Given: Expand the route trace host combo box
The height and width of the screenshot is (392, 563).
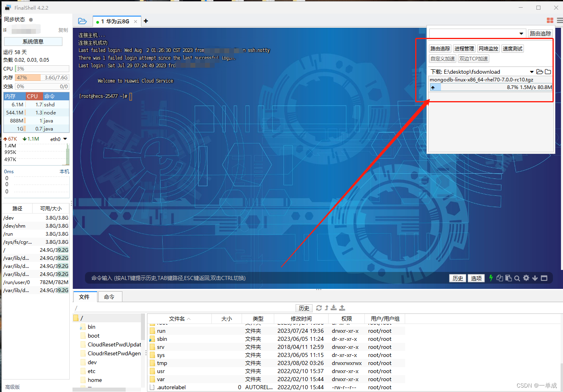Looking at the screenshot, I should [522, 33].
